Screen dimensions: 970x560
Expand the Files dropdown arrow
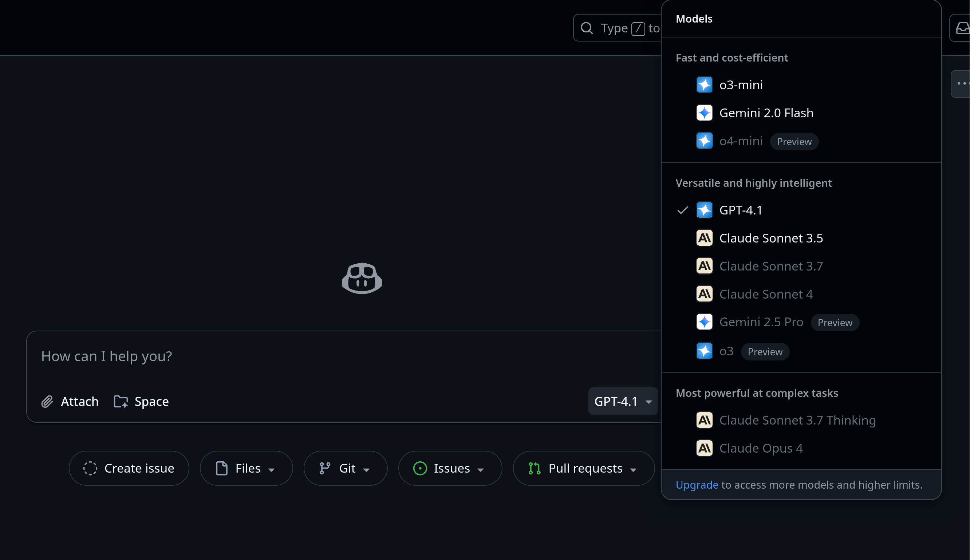(x=271, y=470)
